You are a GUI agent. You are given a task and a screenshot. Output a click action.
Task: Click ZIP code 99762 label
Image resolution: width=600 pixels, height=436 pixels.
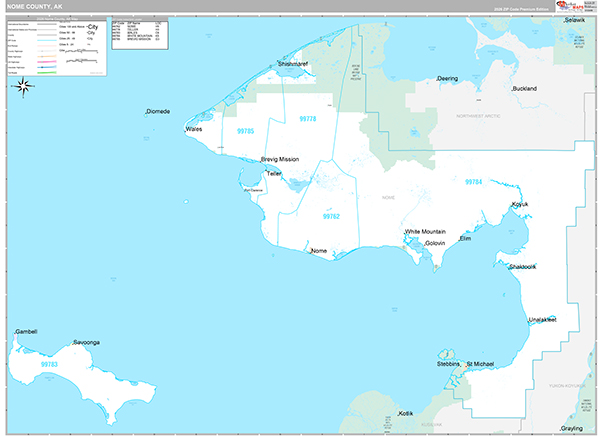pos(331,216)
